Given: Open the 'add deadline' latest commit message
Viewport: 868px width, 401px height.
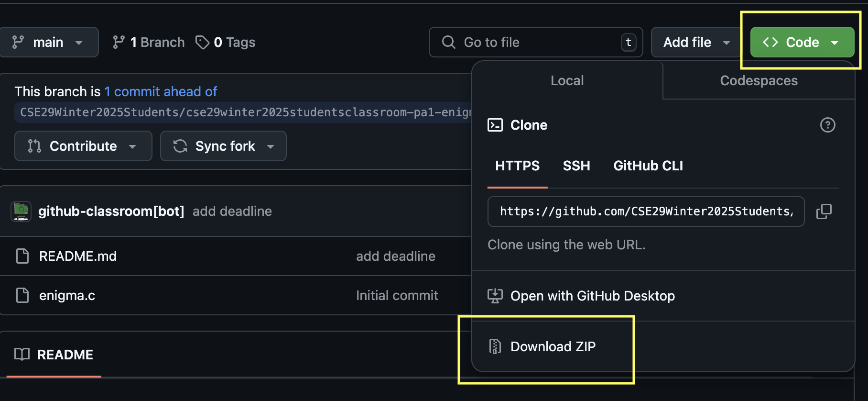Looking at the screenshot, I should [x=232, y=212].
